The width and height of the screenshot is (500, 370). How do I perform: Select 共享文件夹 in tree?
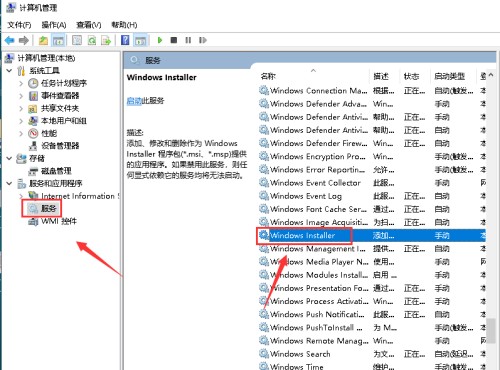click(x=60, y=109)
